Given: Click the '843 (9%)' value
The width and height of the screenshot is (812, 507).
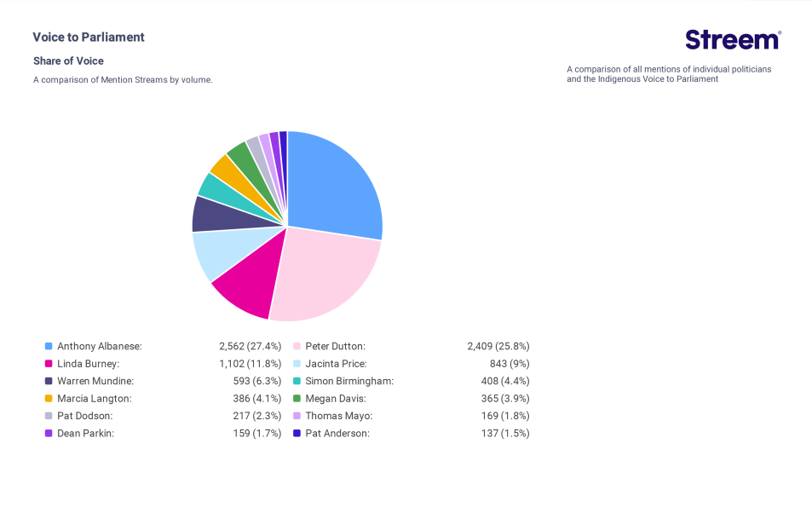Looking at the screenshot, I should click(510, 364).
